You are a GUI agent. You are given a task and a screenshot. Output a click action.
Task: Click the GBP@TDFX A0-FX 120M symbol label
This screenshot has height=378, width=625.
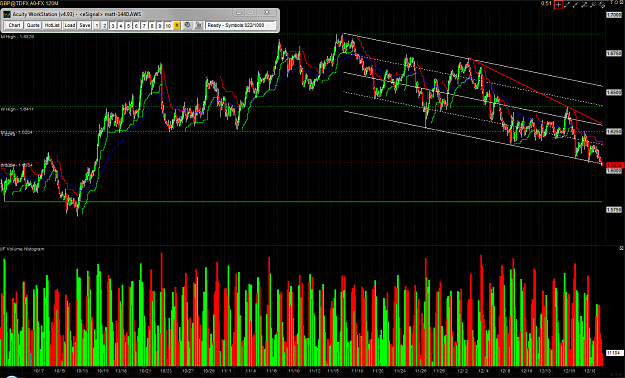[x=29, y=3]
